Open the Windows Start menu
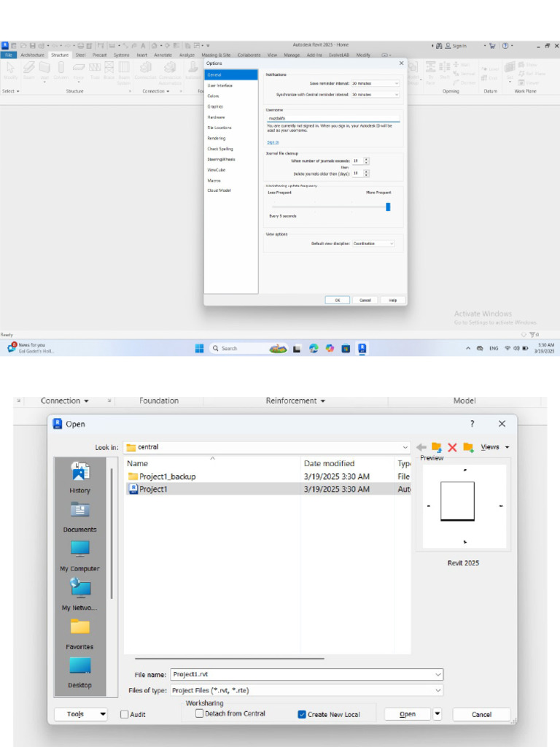560x747 pixels. click(x=200, y=348)
